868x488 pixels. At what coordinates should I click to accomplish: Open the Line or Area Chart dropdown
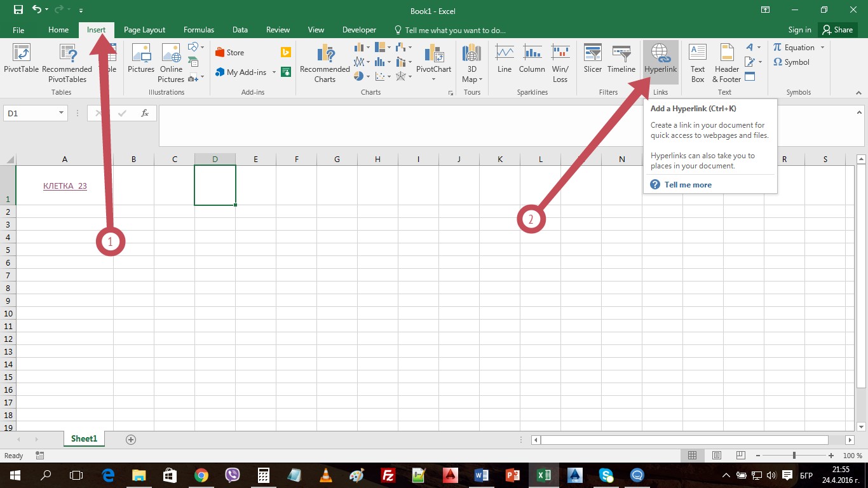(362, 62)
